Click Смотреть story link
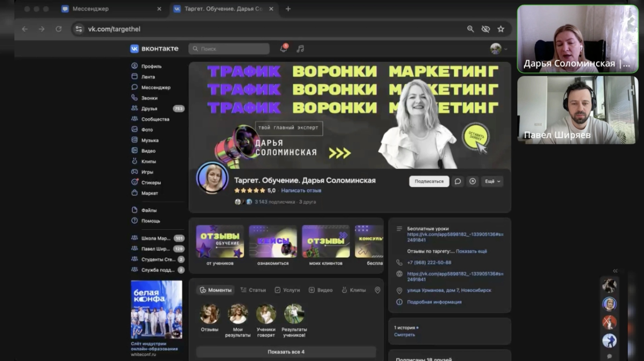This screenshot has width=644, height=361. click(404, 335)
